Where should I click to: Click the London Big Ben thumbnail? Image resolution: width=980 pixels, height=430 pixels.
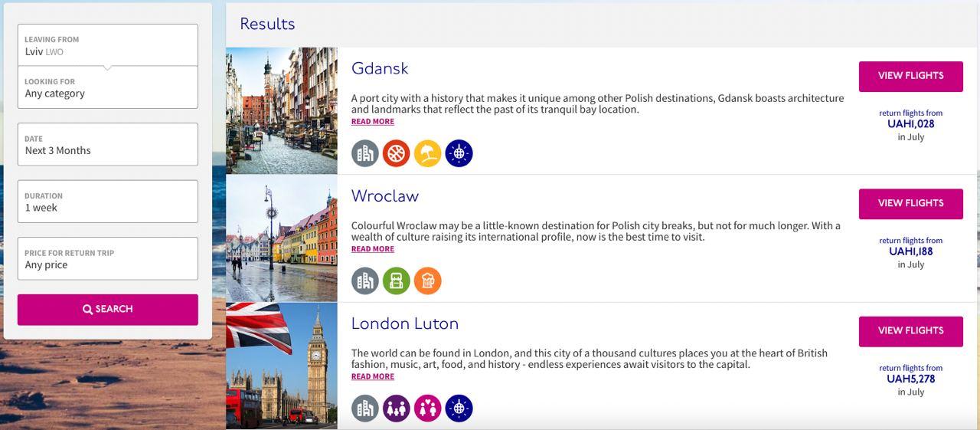[x=282, y=366]
